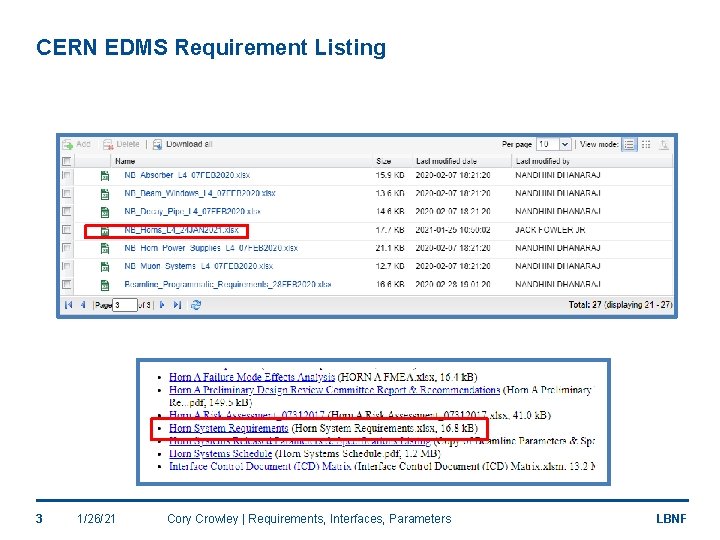Switch to grid view mode icon
The width and height of the screenshot is (720, 540).
pyautogui.click(x=646, y=145)
